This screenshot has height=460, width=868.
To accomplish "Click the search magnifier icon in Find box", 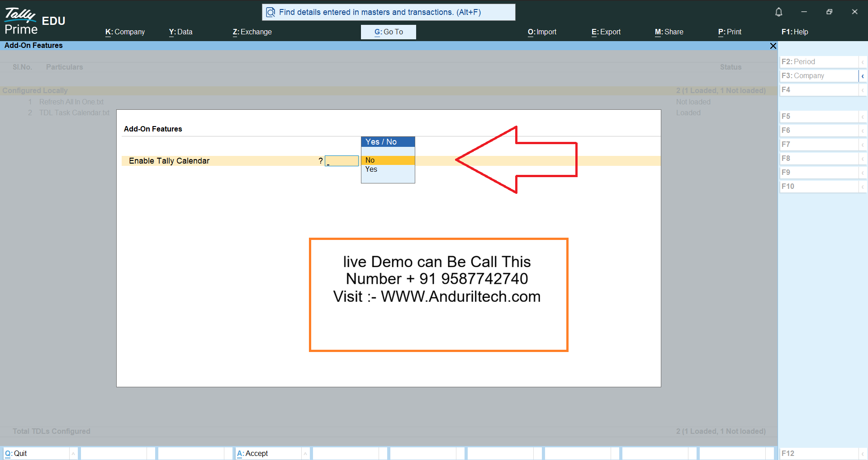I will (x=270, y=12).
